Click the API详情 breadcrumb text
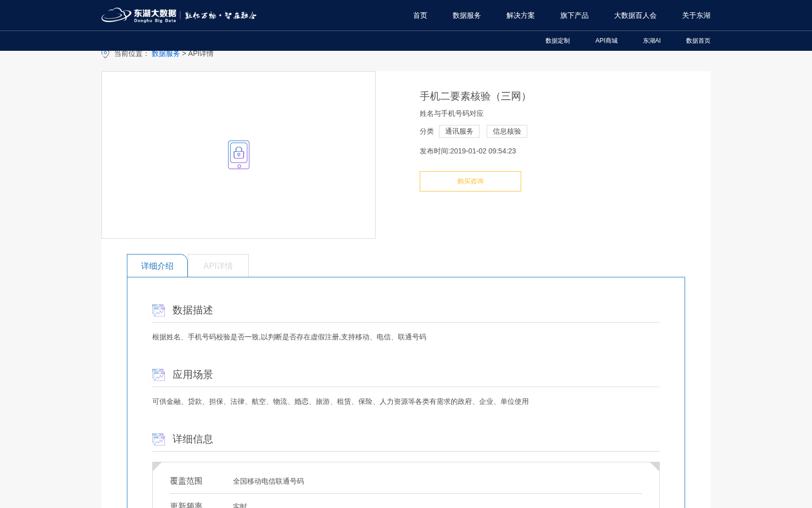The image size is (812, 508). pyautogui.click(x=201, y=53)
